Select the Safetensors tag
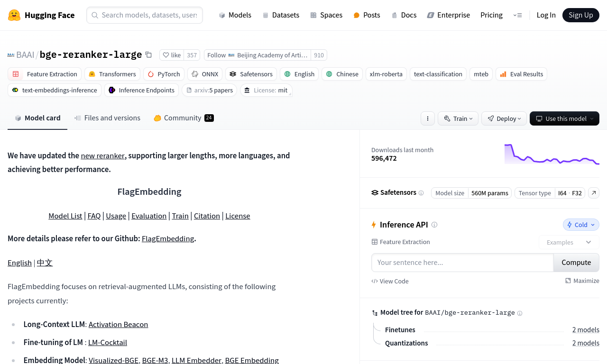This screenshot has width=607, height=364. [x=251, y=74]
